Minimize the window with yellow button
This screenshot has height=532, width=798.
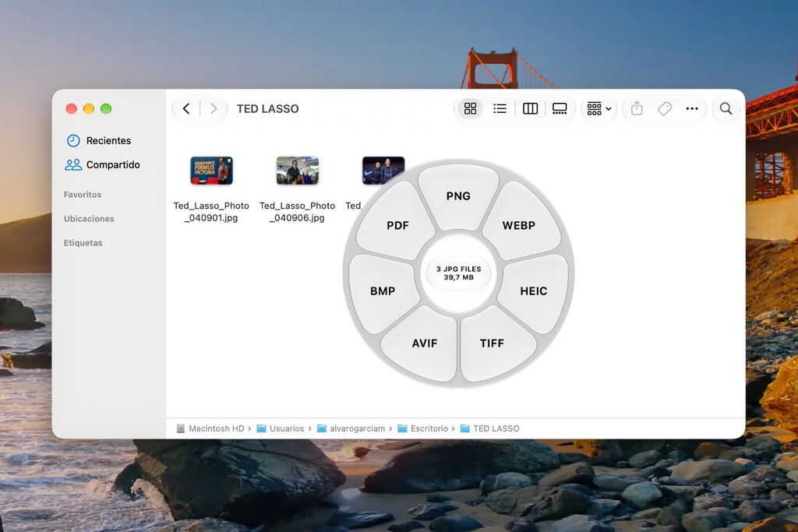coord(89,108)
